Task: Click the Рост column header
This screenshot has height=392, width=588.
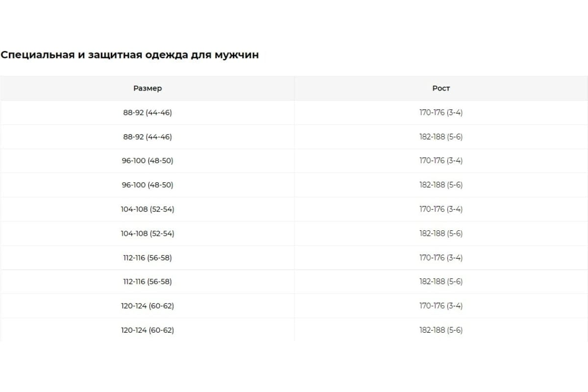Action: 441,88
